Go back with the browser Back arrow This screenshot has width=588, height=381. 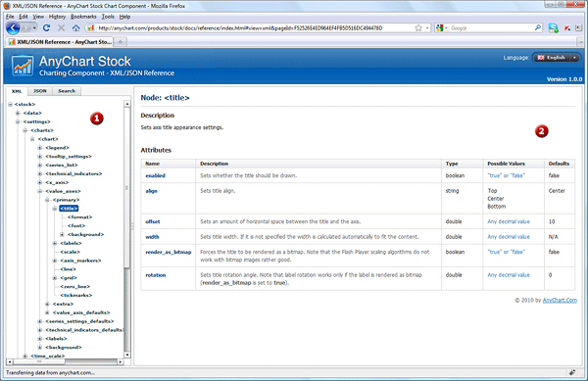tap(13, 27)
